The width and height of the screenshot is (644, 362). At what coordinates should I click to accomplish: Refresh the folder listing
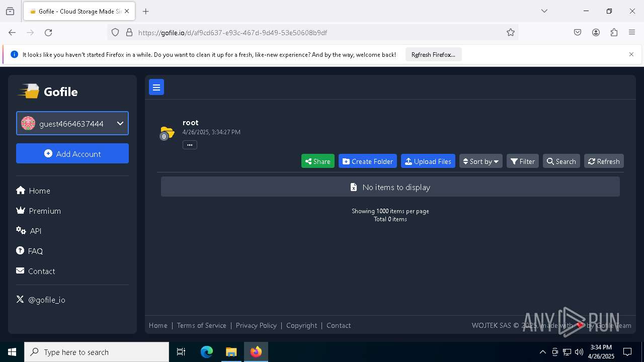pyautogui.click(x=604, y=161)
